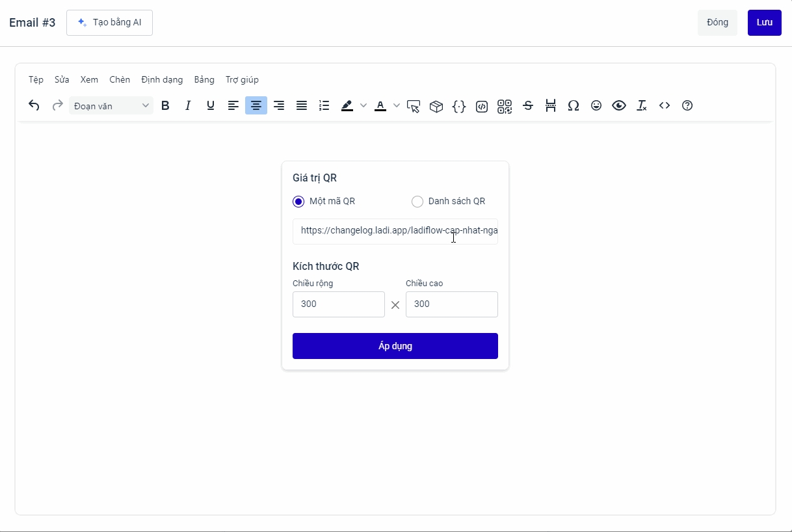Open the emoji picker icon
This screenshot has height=532, width=792.
pos(596,105)
